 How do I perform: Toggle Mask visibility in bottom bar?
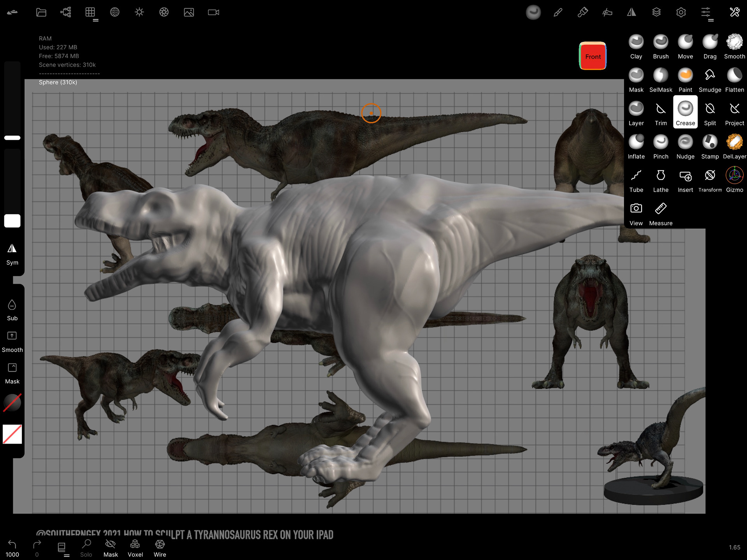(110, 548)
